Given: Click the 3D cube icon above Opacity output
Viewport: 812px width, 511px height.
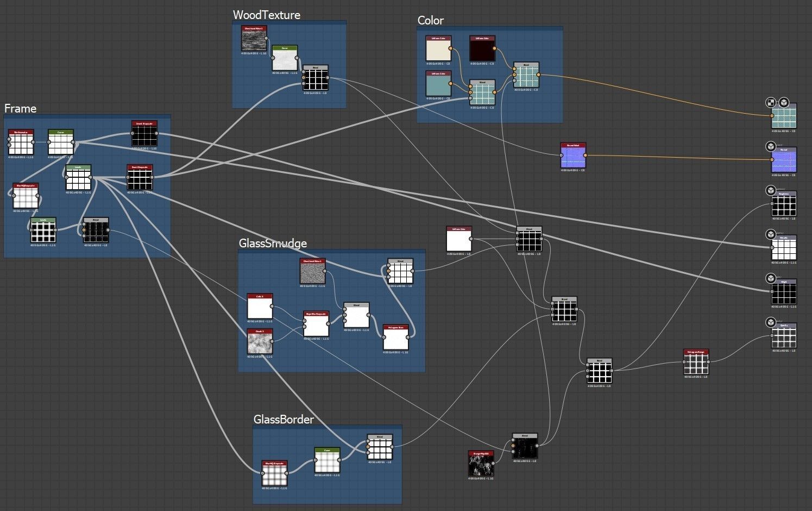Looking at the screenshot, I should (x=771, y=322).
